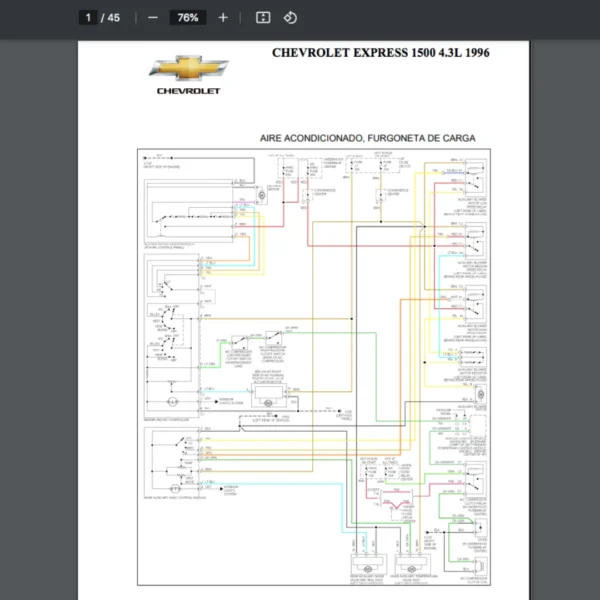
Task: Click the CHEVROLET EXPRESS 1500 4.3L 1996 title
Action: 381,53
